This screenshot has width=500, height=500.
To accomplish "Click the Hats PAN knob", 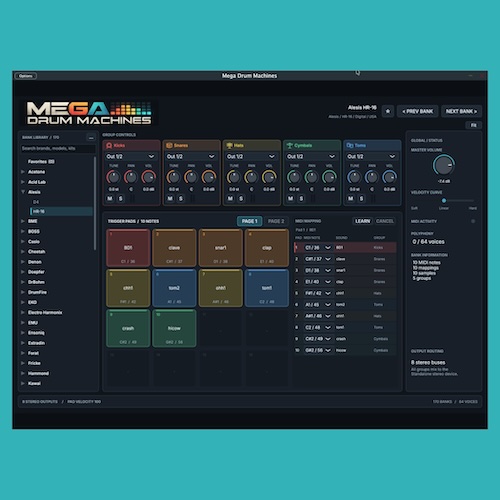I will (x=251, y=177).
